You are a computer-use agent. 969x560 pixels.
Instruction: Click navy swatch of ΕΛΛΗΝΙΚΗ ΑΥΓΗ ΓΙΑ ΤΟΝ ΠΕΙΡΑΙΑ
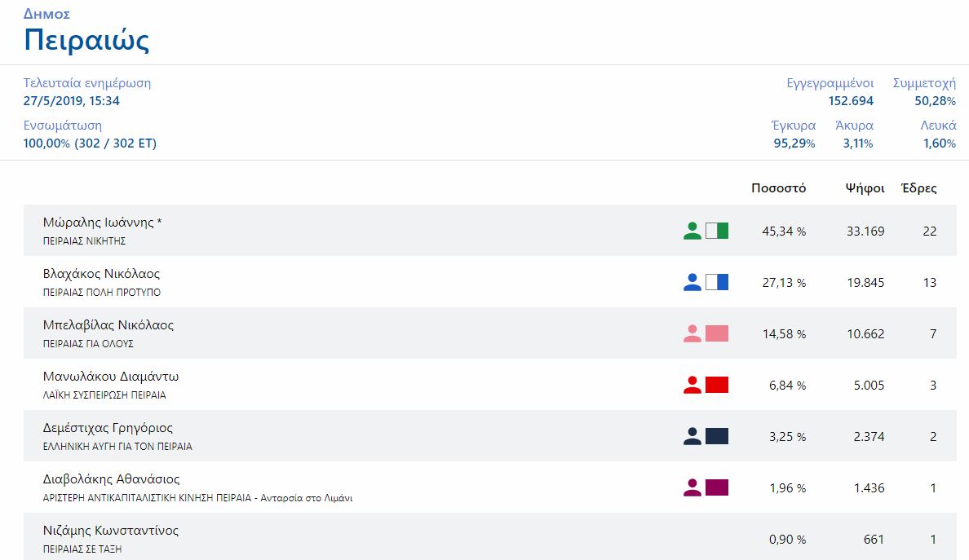click(x=717, y=436)
